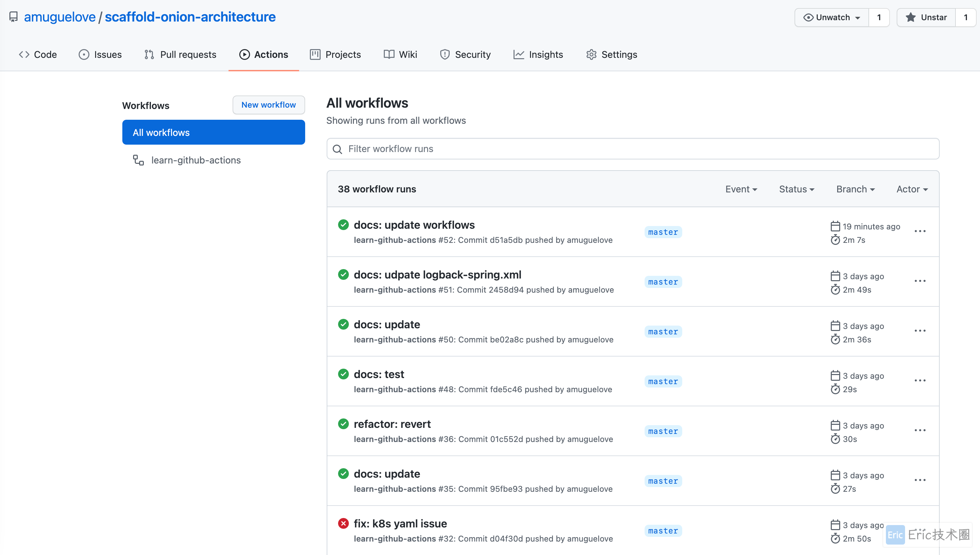Open the repository Settings tab
Viewport: 980px width, 555px height.
(x=611, y=54)
